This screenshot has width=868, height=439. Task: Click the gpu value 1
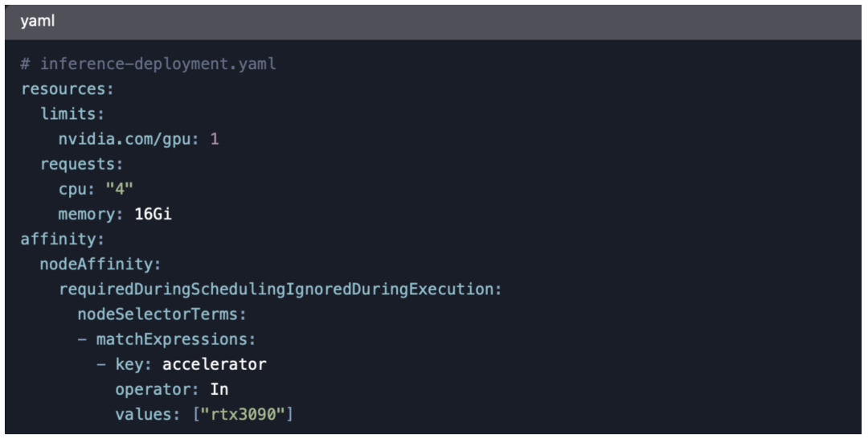[x=215, y=139]
